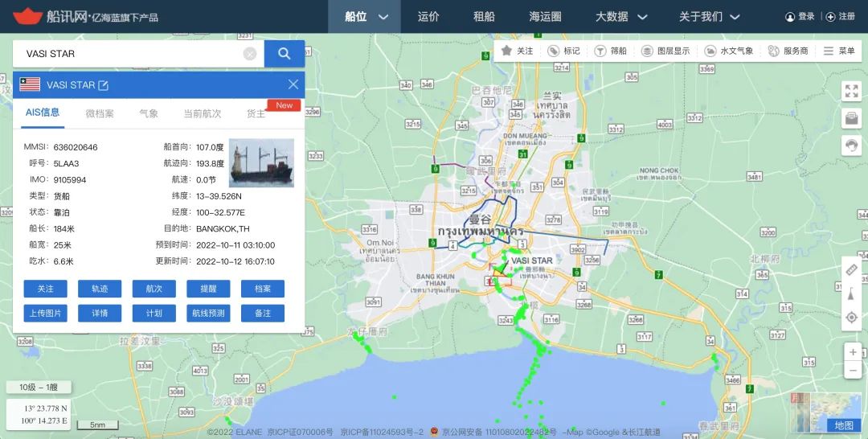Switch to the 货主 tab

pyautogui.click(x=256, y=113)
